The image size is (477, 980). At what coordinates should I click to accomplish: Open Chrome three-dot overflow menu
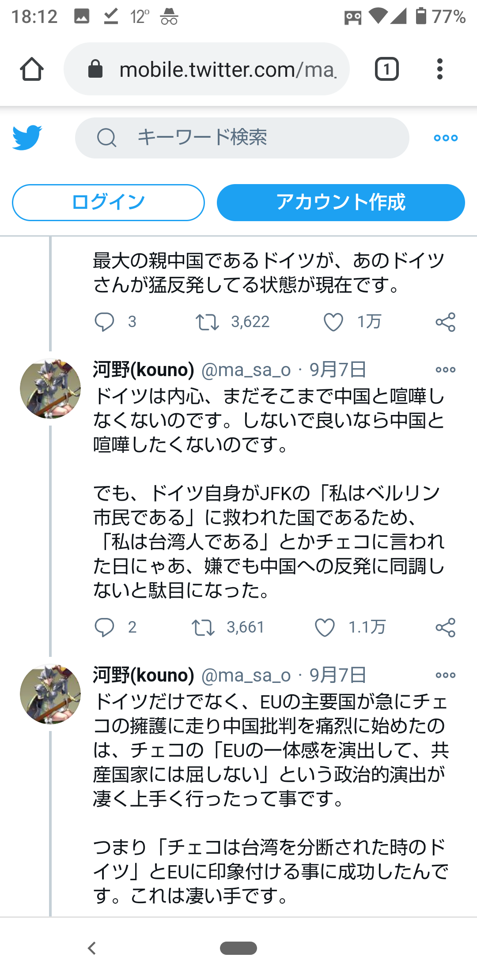pyautogui.click(x=439, y=69)
